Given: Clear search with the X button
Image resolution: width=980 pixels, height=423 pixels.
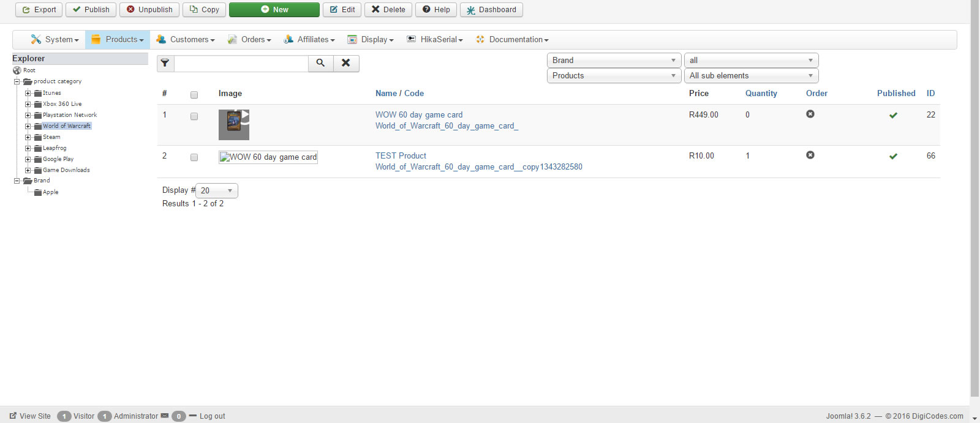Looking at the screenshot, I should click(x=346, y=63).
